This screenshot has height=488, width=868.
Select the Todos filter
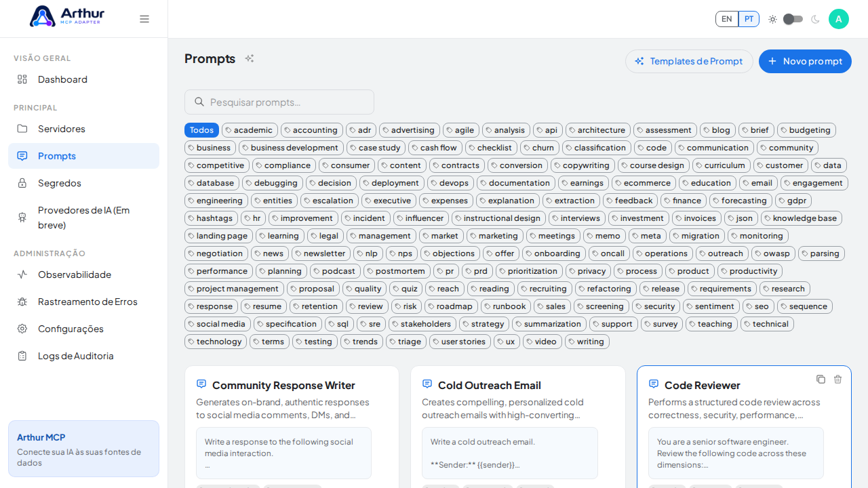pos(201,130)
